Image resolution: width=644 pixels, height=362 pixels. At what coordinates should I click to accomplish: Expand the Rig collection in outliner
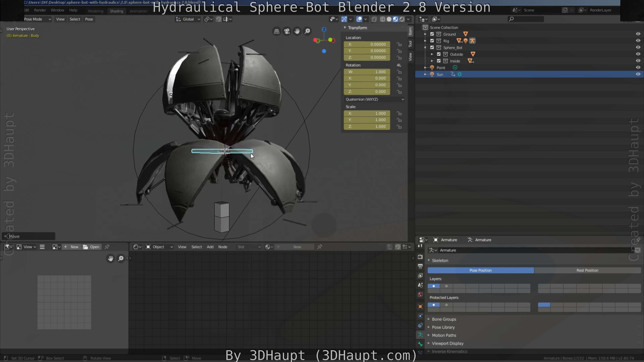425,41
